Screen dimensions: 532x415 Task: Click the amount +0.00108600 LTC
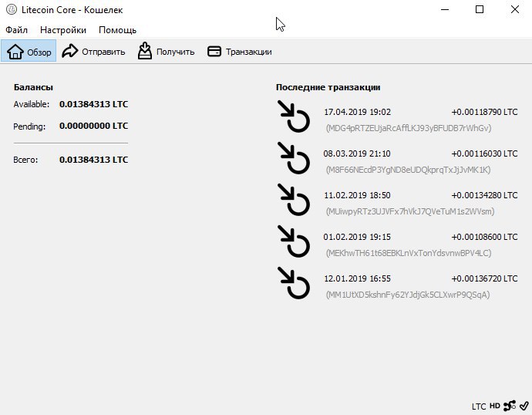[484, 237]
